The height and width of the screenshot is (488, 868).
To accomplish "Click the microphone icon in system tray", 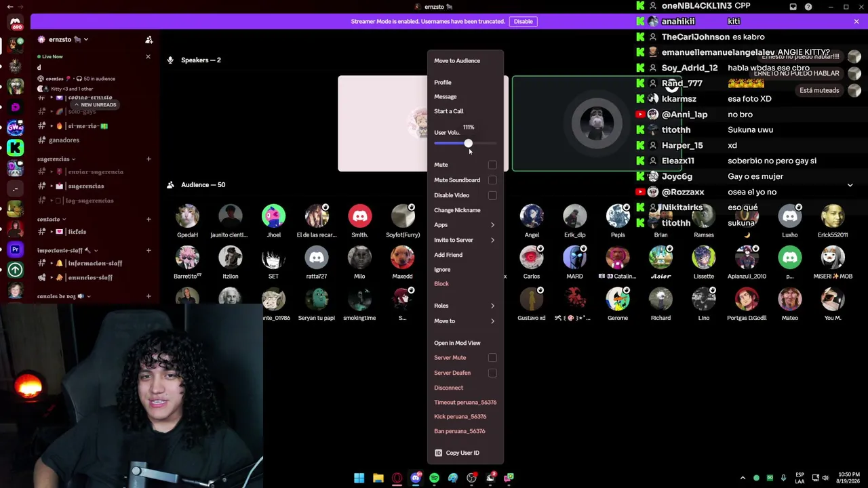I will click(x=783, y=478).
